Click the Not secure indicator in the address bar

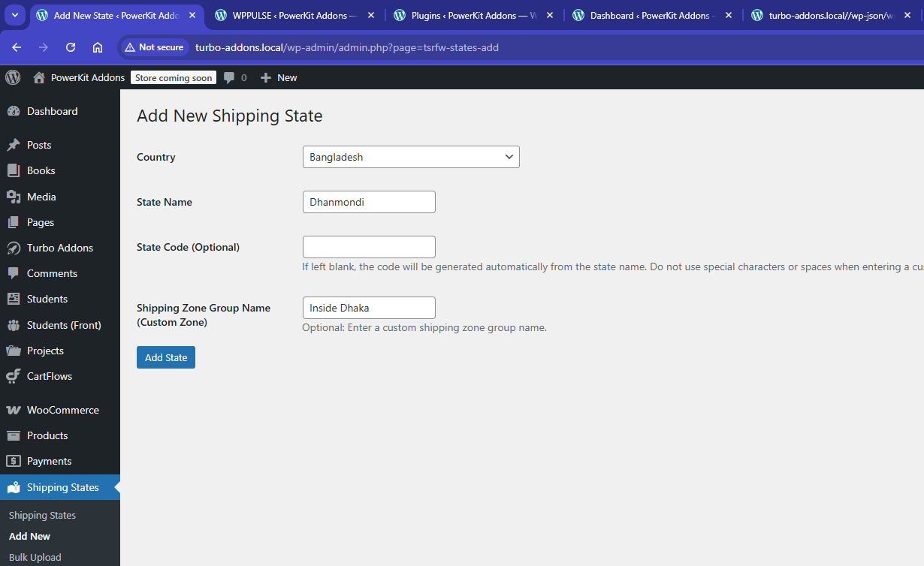[x=154, y=47]
